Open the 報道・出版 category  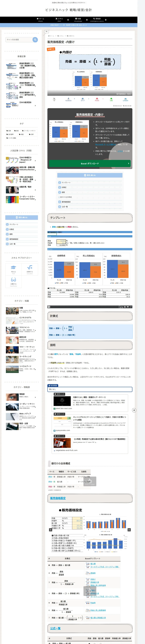pyautogui.click(x=22, y=427)
